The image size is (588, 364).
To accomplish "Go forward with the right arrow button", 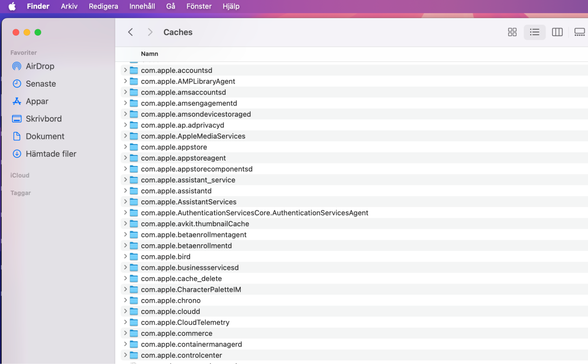I will [x=150, y=32].
